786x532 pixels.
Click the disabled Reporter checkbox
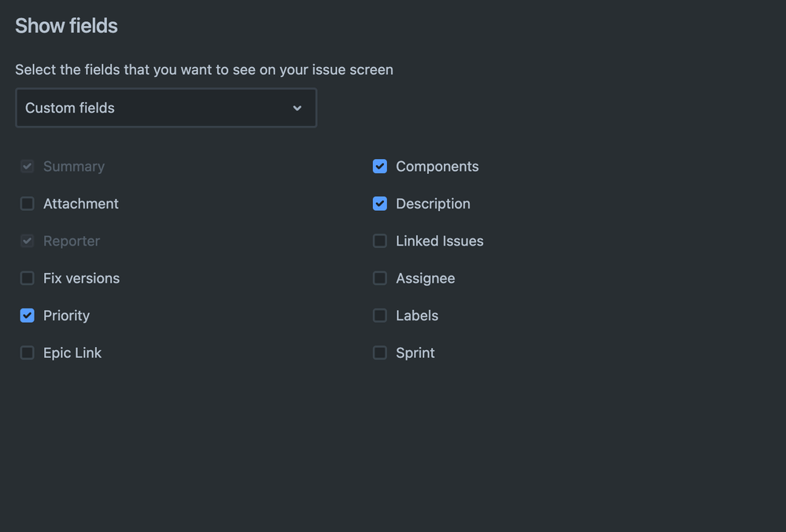[27, 241]
